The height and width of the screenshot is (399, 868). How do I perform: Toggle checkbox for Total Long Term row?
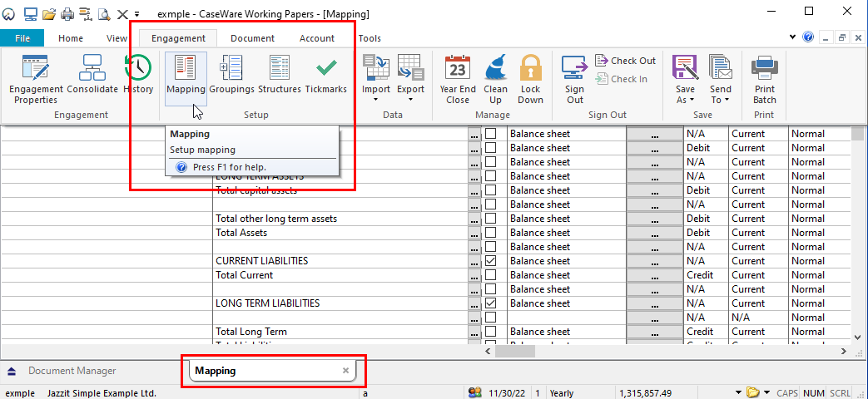[490, 332]
